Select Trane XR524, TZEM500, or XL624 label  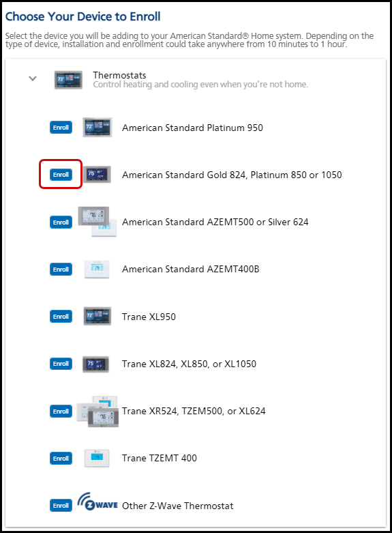click(194, 411)
